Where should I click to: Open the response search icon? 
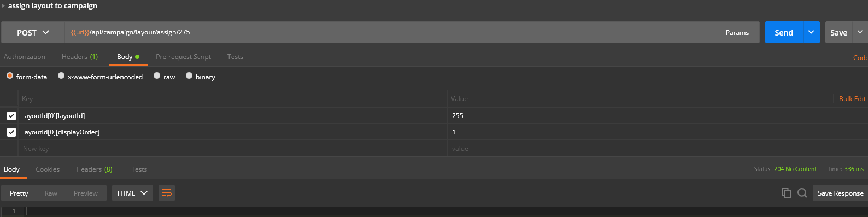click(802, 193)
